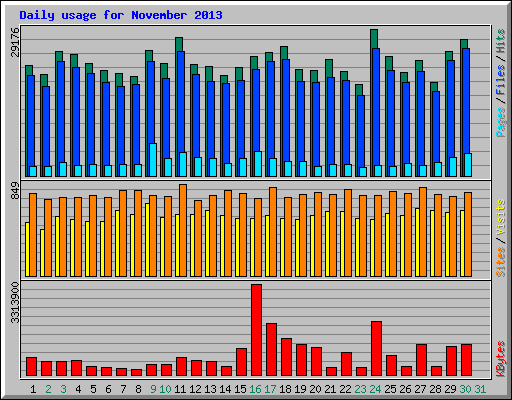Select the yellow Visits bar for day 2
The width and height of the screenshot is (512, 400).
point(42,253)
